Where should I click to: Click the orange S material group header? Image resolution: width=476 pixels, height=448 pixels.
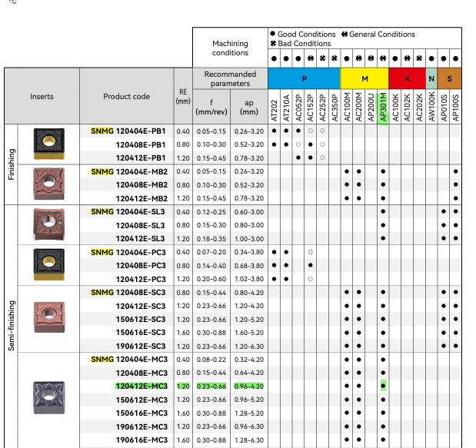pyautogui.click(x=449, y=78)
